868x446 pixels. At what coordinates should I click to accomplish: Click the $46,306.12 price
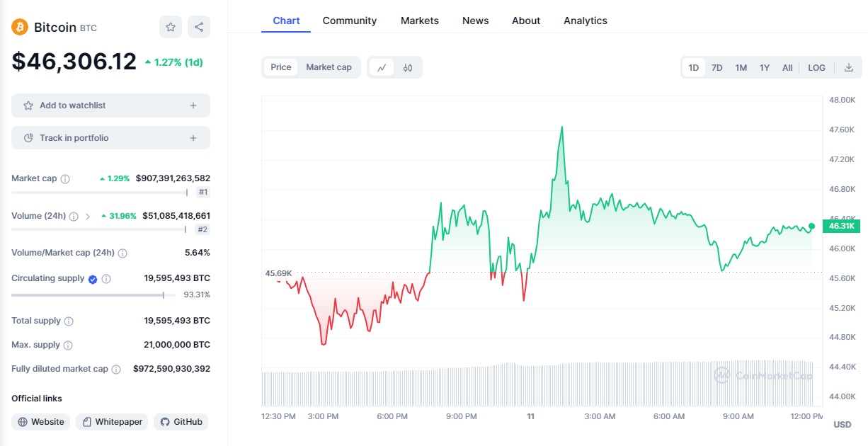point(74,62)
